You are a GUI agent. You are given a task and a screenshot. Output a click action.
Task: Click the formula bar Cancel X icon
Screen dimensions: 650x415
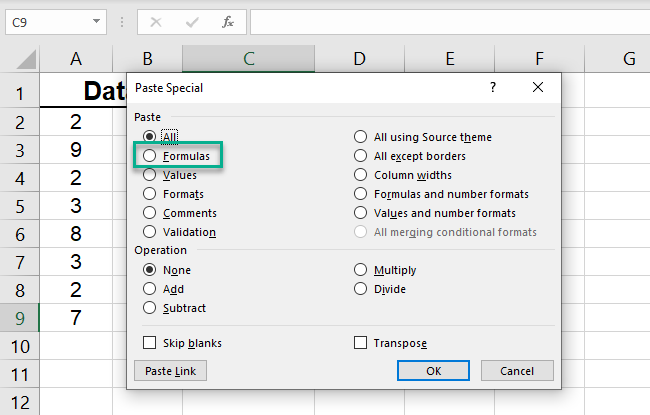click(x=156, y=21)
